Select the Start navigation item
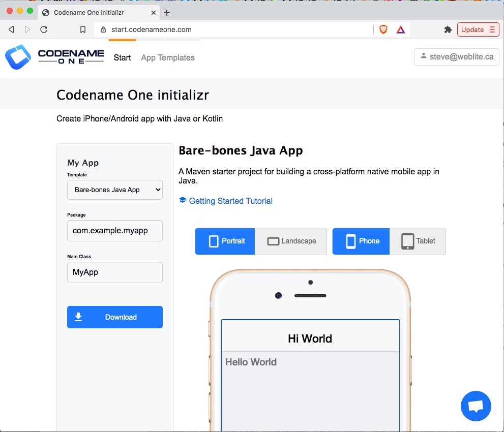Viewport: 504px width, 432px height. pos(122,57)
